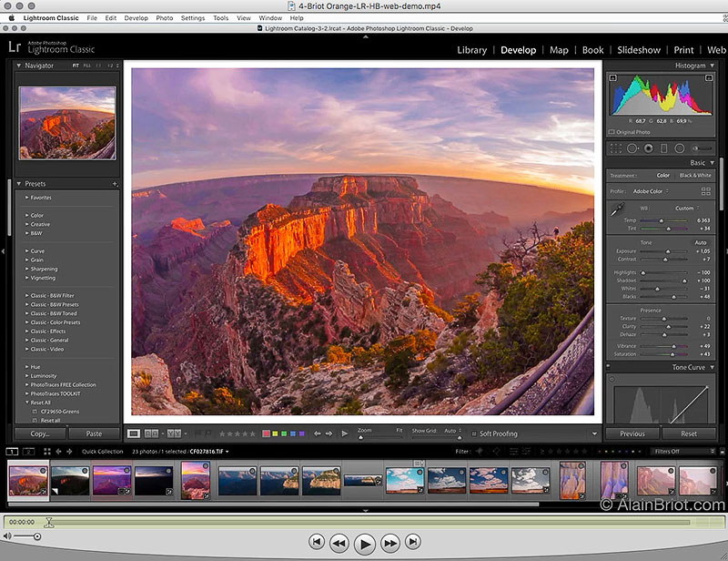This screenshot has height=561, width=728.
Task: Open the Adobe Color profile dropdown
Action: pyautogui.click(x=652, y=191)
